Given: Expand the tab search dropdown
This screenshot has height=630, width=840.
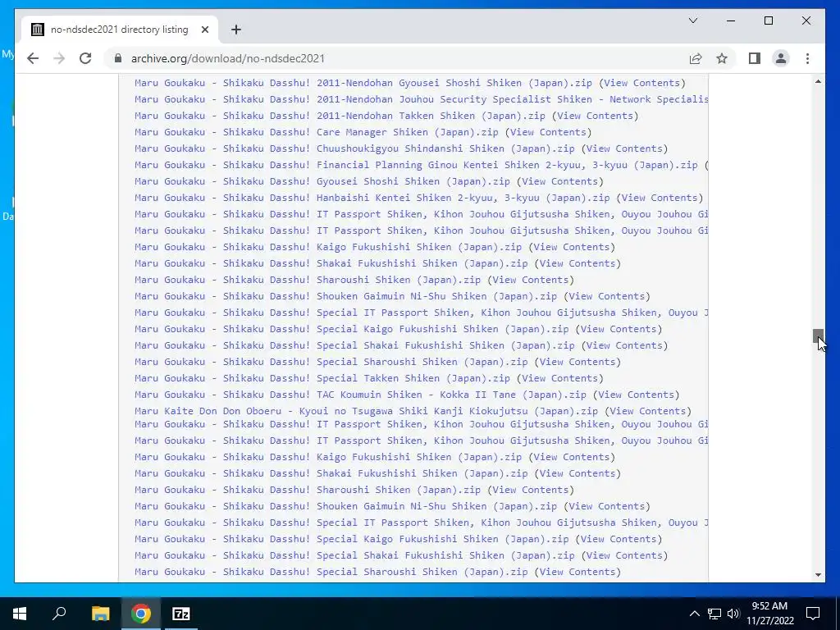Looking at the screenshot, I should point(692,21).
